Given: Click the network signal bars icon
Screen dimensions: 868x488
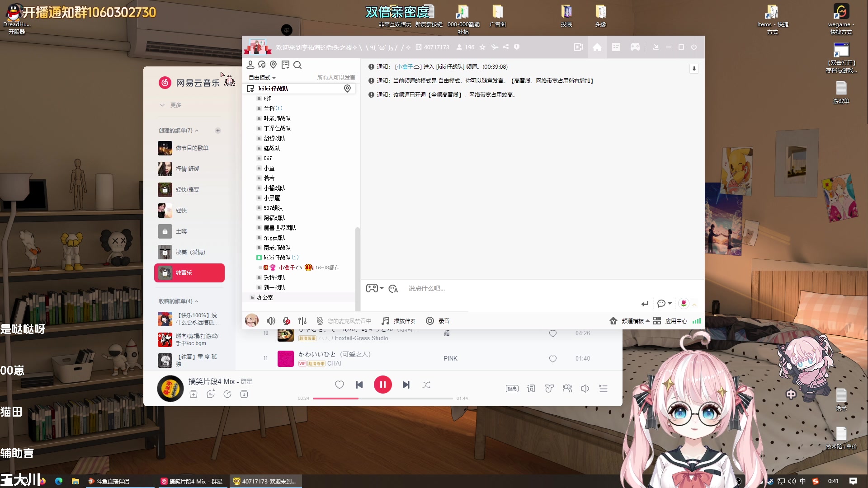Looking at the screenshot, I should point(697,321).
